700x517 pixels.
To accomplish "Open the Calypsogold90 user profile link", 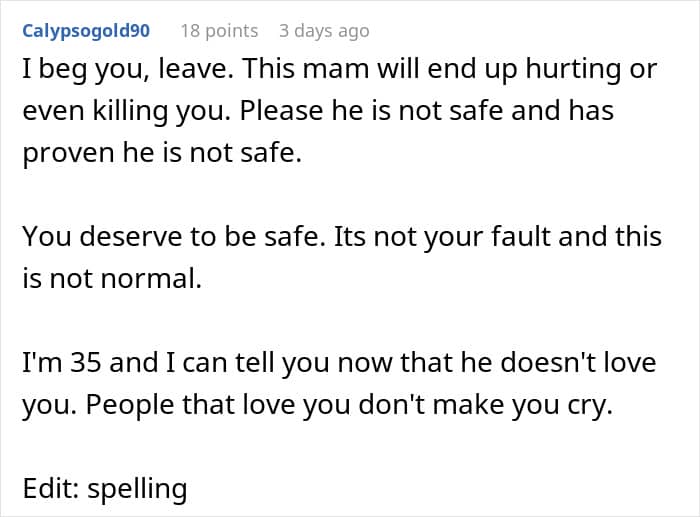I will 86,31.
